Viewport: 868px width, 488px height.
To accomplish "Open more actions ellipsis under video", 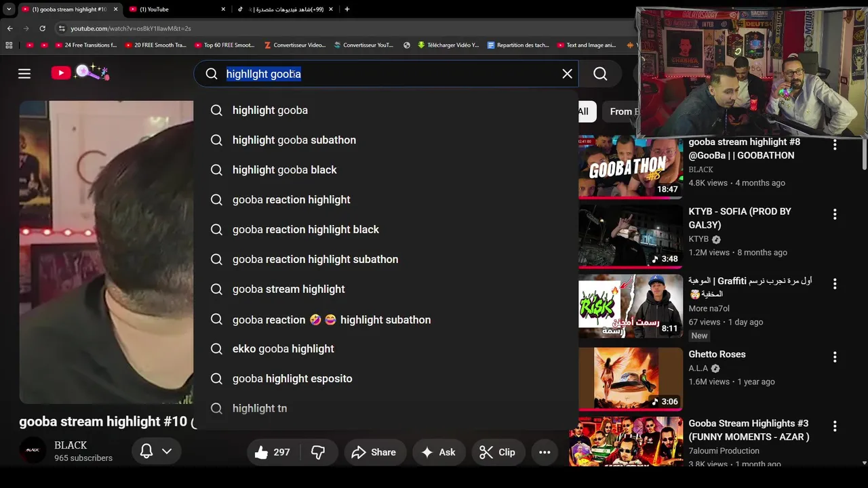I will pyautogui.click(x=545, y=452).
